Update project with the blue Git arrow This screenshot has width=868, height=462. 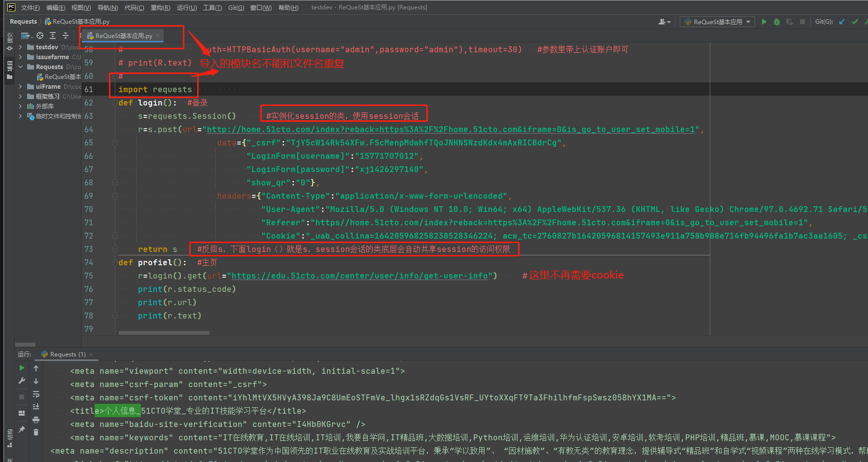(842, 22)
